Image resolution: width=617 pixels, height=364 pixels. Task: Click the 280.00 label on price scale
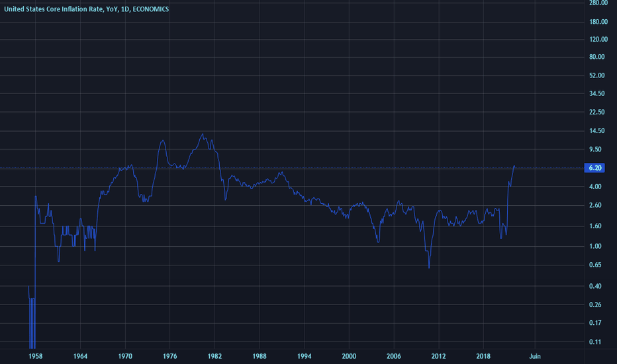[x=598, y=3]
